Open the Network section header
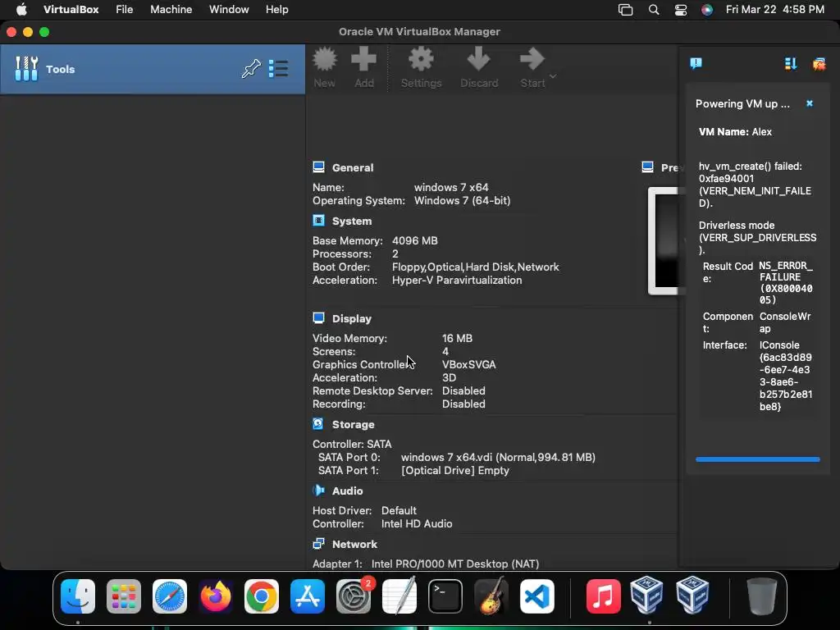The width and height of the screenshot is (840, 630). (x=354, y=545)
